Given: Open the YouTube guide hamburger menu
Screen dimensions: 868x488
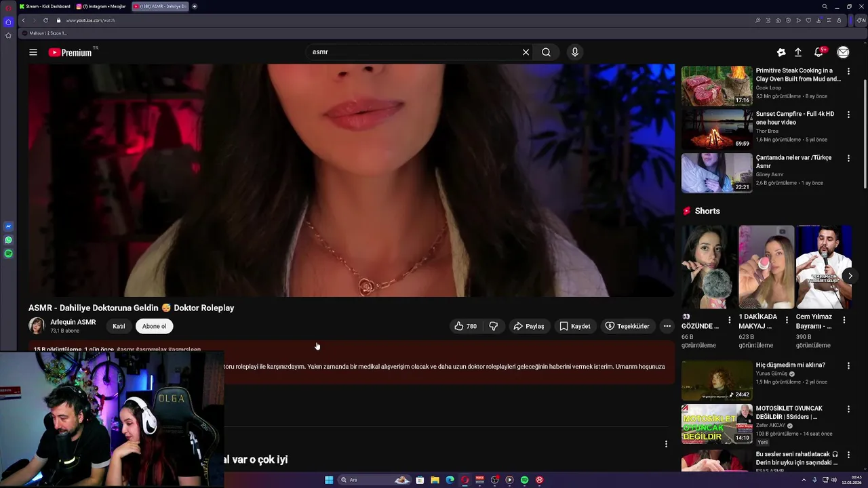Looking at the screenshot, I should 33,52.
